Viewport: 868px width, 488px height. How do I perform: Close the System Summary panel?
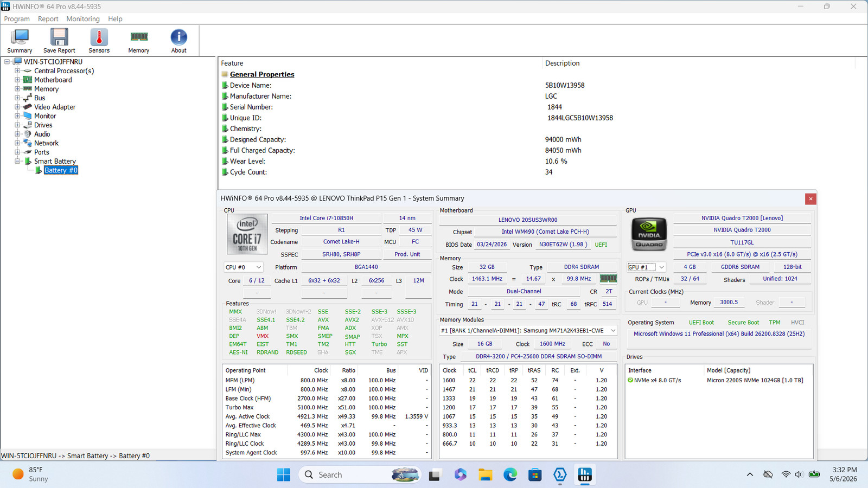pos(810,199)
